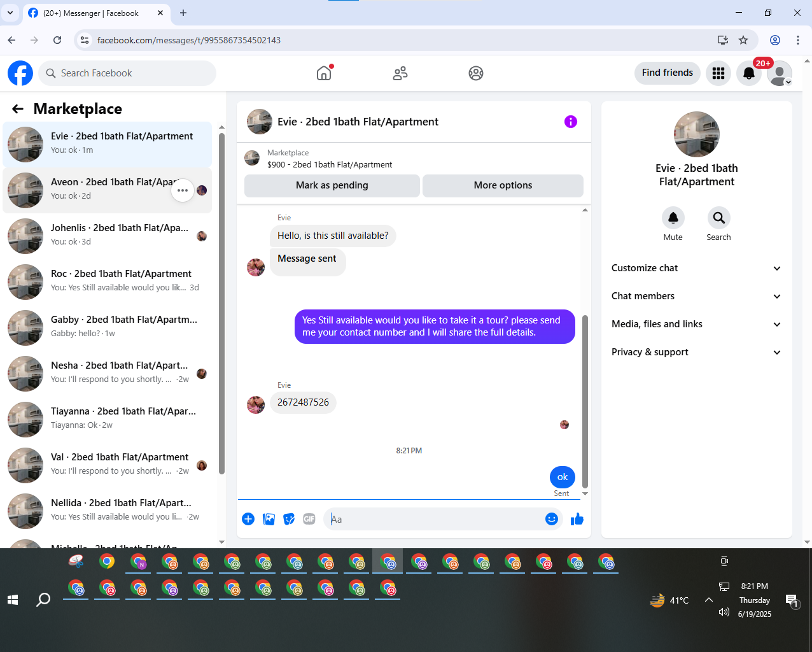Screen dimensions: 812x652
Task: Expand Chat members section
Action: click(697, 296)
